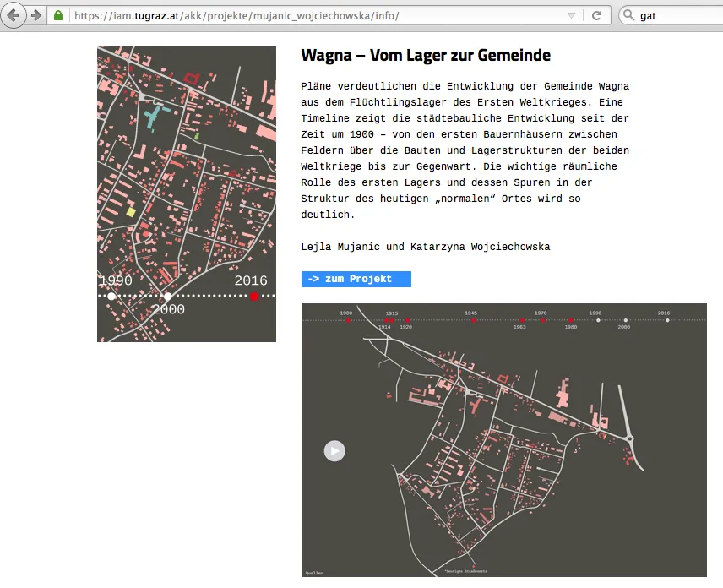Jump to the 1915 dot on the video timeline

pos(392,320)
